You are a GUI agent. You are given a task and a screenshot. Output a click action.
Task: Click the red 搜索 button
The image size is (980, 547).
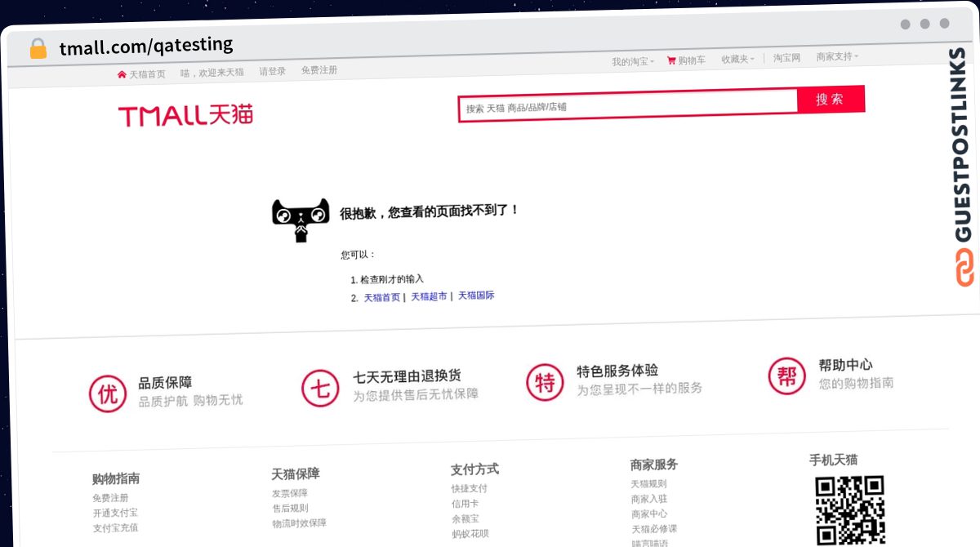pyautogui.click(x=830, y=100)
